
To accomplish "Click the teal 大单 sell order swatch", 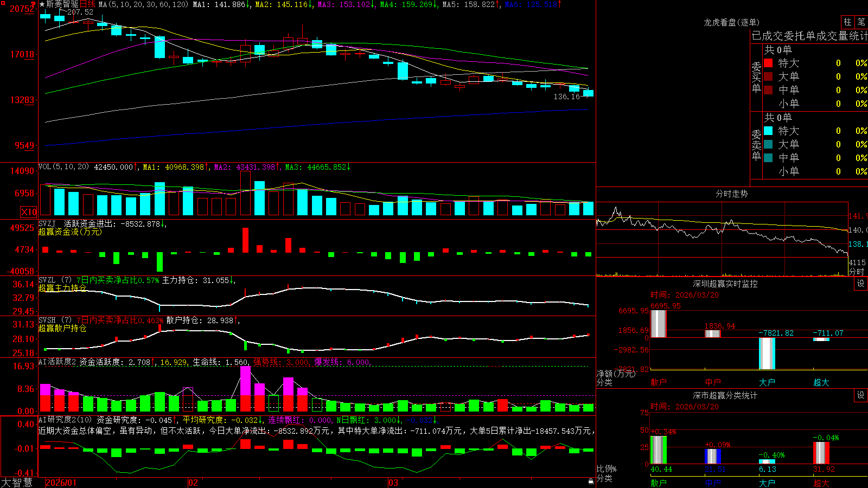I will [x=768, y=144].
